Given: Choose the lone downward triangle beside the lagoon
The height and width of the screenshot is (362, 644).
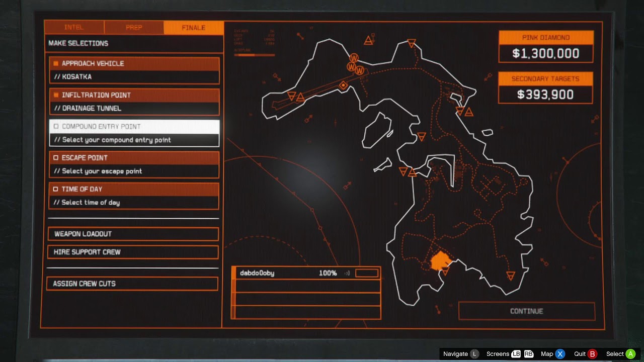Looking at the screenshot, I should (422, 136).
